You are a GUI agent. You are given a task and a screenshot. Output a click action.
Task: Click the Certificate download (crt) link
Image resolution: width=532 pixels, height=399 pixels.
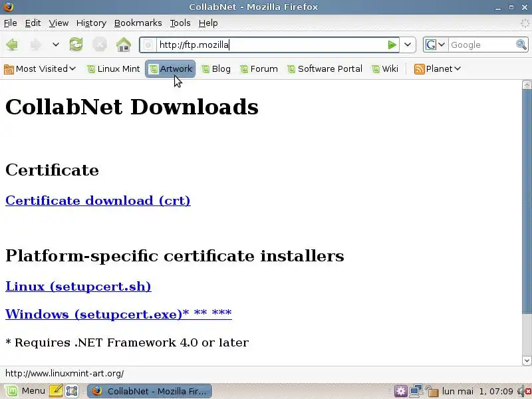(x=98, y=201)
